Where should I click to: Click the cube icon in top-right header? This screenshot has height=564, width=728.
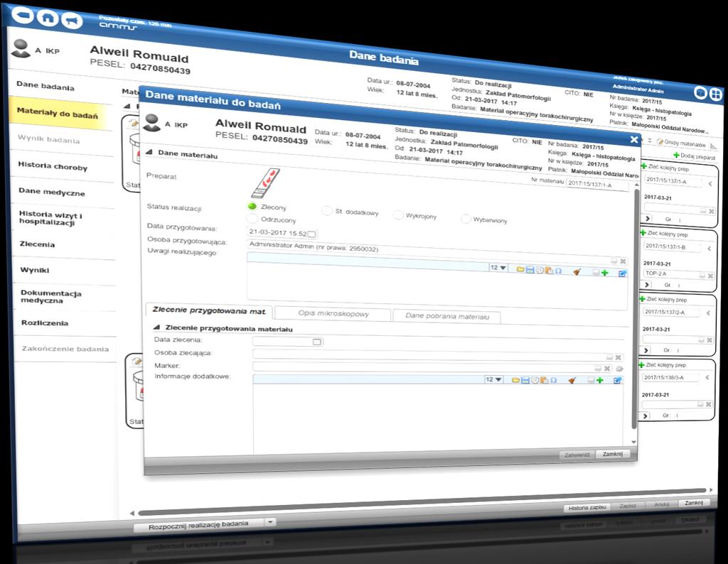pyautogui.click(x=700, y=93)
